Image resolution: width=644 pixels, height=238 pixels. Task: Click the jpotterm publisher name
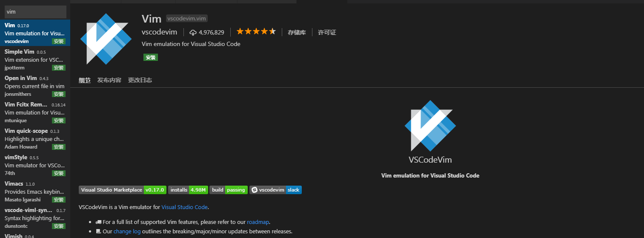point(14,68)
